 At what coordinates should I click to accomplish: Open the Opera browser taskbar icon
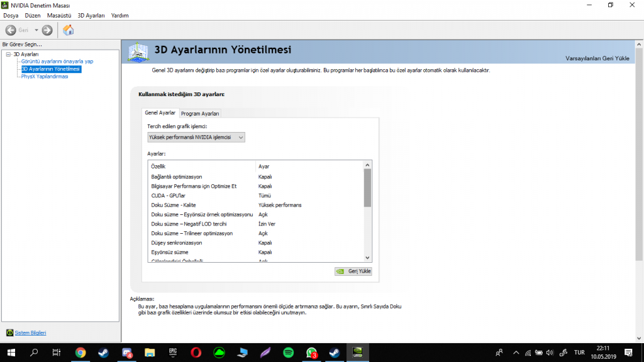(x=196, y=353)
